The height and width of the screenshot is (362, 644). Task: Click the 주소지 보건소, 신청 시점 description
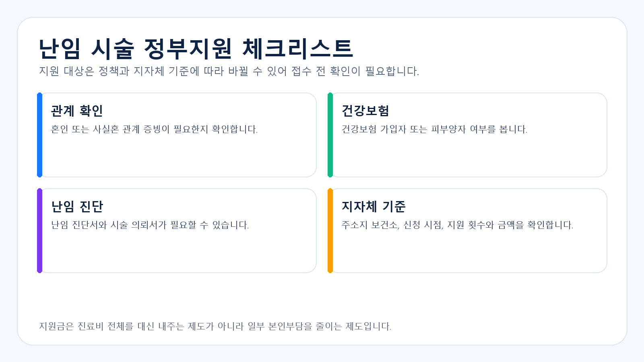coord(457,225)
